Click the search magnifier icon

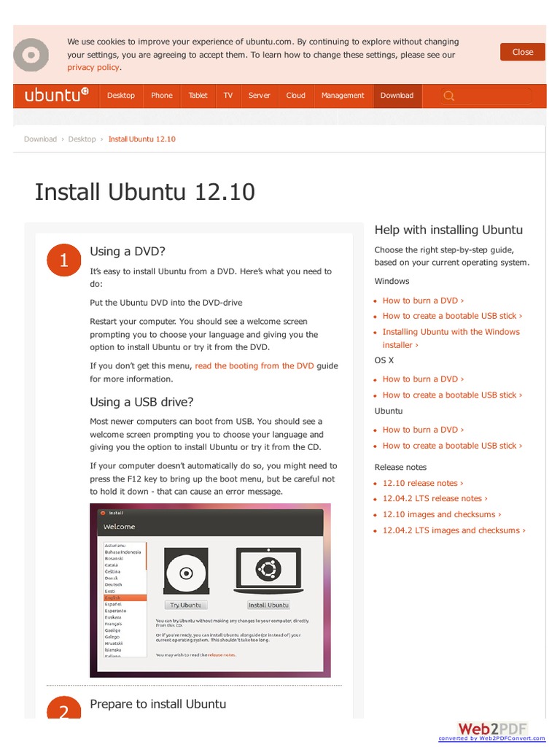tap(448, 96)
